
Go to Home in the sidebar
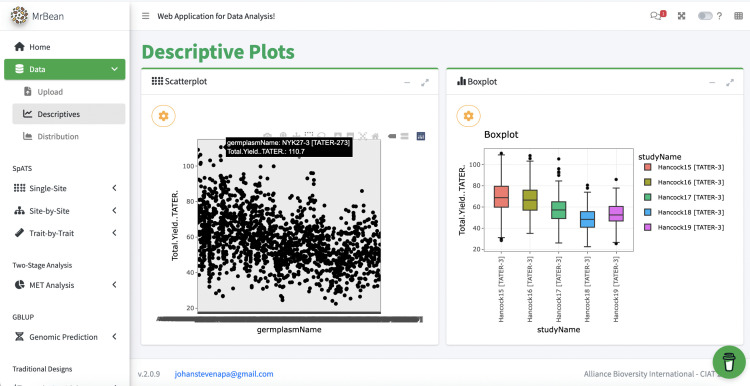click(65, 47)
